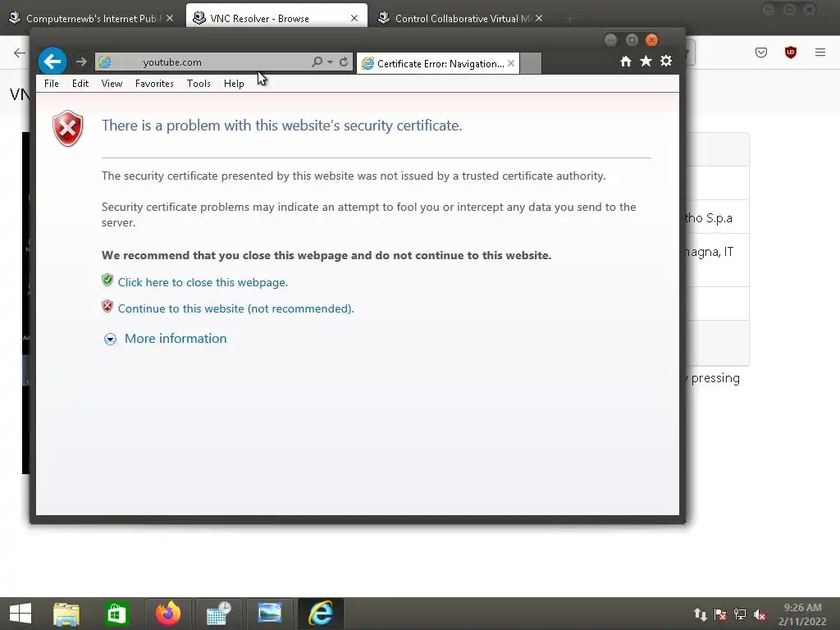Click Internet Explorer taskbar icon

(x=321, y=614)
